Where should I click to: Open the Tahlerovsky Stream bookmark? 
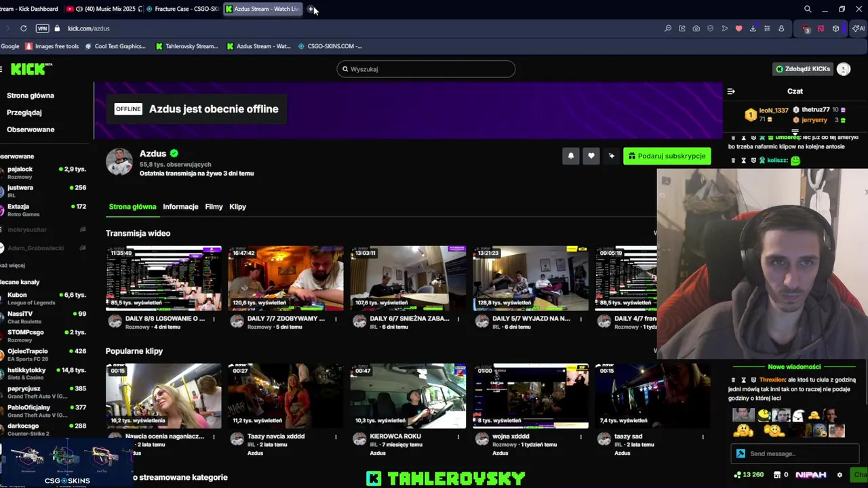tap(187, 46)
